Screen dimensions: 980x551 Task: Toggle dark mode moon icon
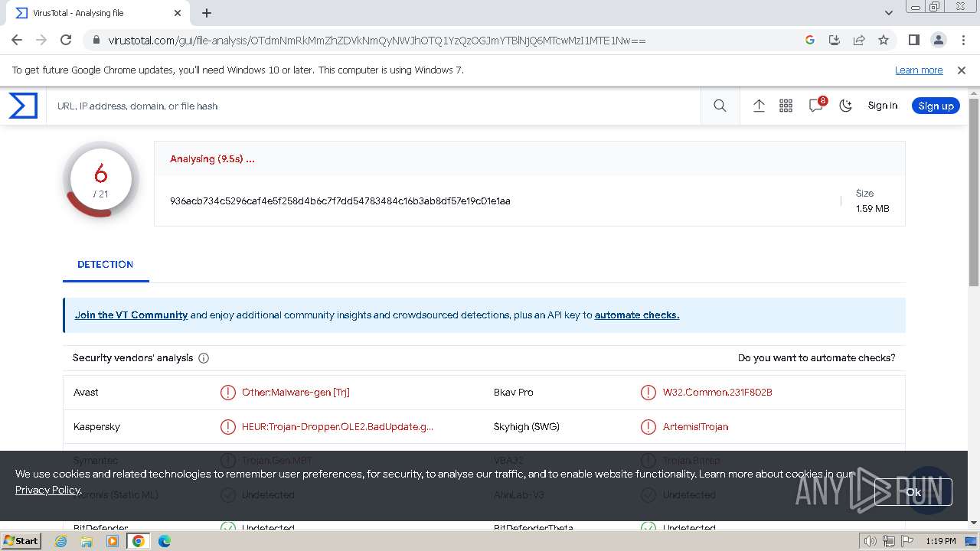click(845, 106)
